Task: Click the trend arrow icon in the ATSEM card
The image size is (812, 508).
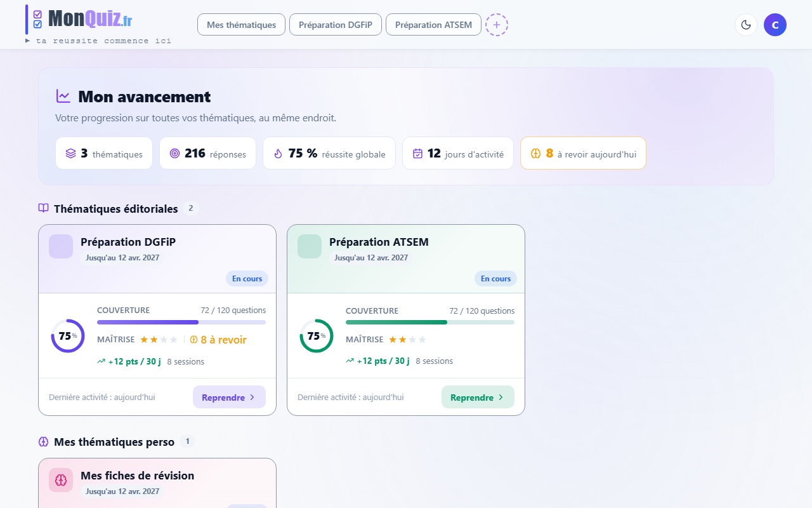Action: [x=350, y=361]
